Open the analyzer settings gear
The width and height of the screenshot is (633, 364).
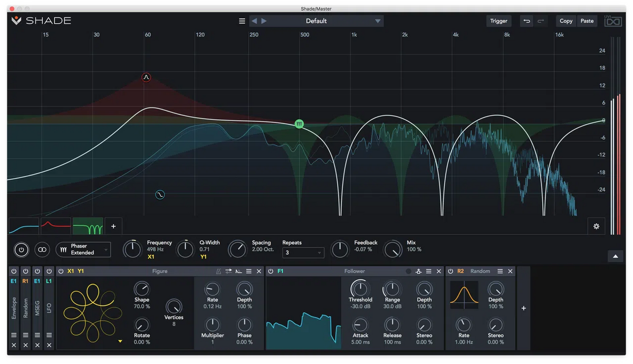596,226
